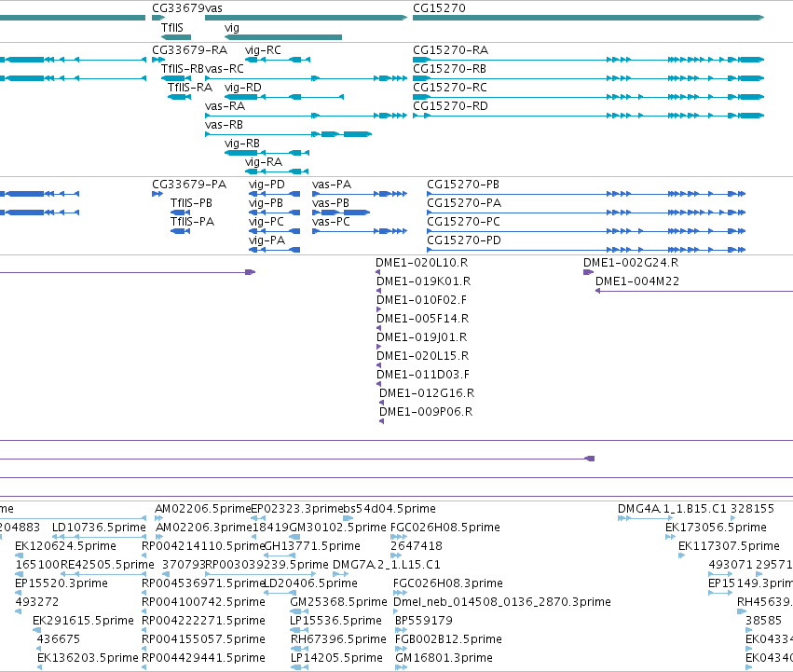Click the vig-PC protein label

tap(267, 222)
